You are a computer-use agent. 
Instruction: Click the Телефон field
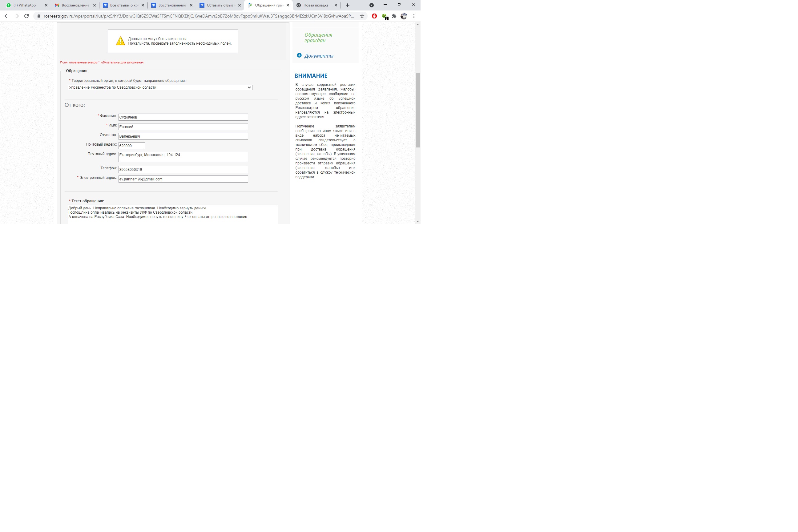click(183, 169)
